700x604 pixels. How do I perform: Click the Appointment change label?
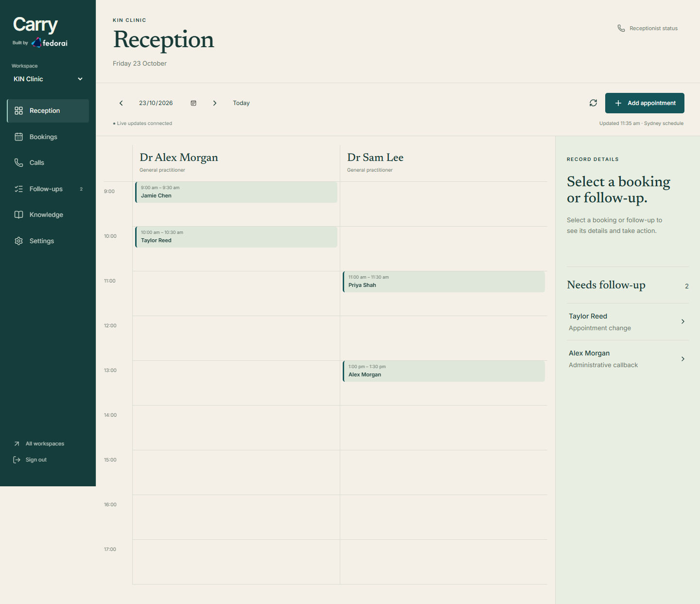coord(600,328)
